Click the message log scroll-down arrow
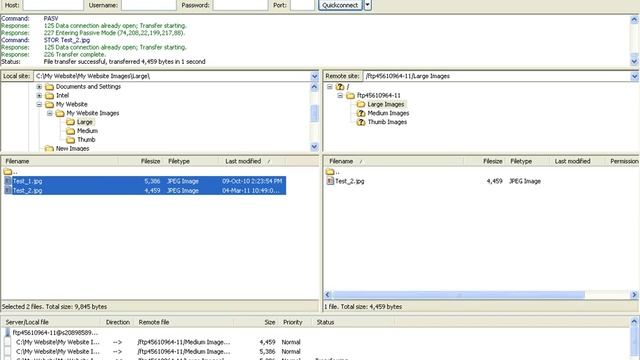The height and width of the screenshot is (360, 640). point(634,62)
